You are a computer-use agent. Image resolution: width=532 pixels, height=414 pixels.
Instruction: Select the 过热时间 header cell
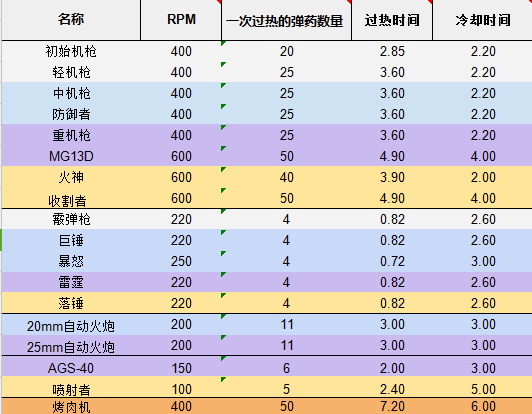pyautogui.click(x=392, y=20)
